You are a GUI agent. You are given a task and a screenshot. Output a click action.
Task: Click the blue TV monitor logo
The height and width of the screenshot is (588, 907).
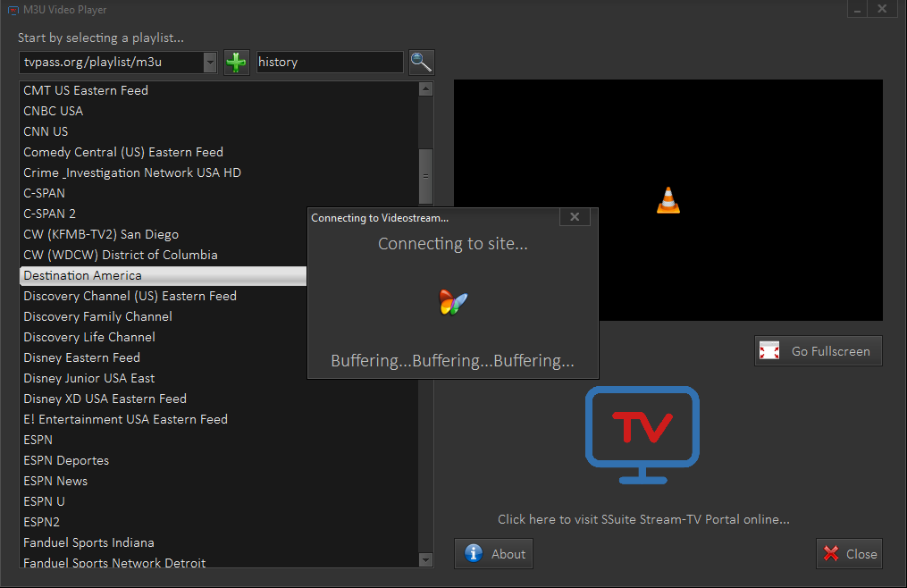pos(642,434)
